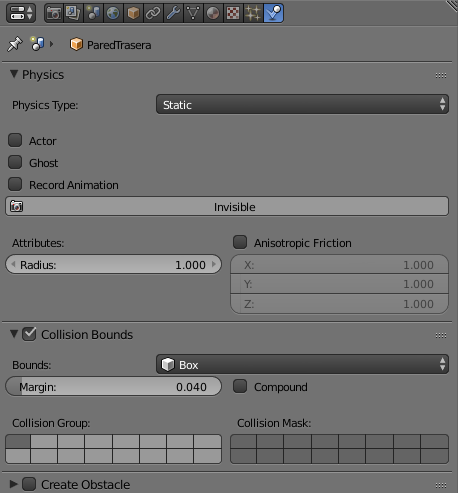This screenshot has height=493, width=458.
Task: Open the Modifiers wrench tab
Action: pyautogui.click(x=173, y=13)
